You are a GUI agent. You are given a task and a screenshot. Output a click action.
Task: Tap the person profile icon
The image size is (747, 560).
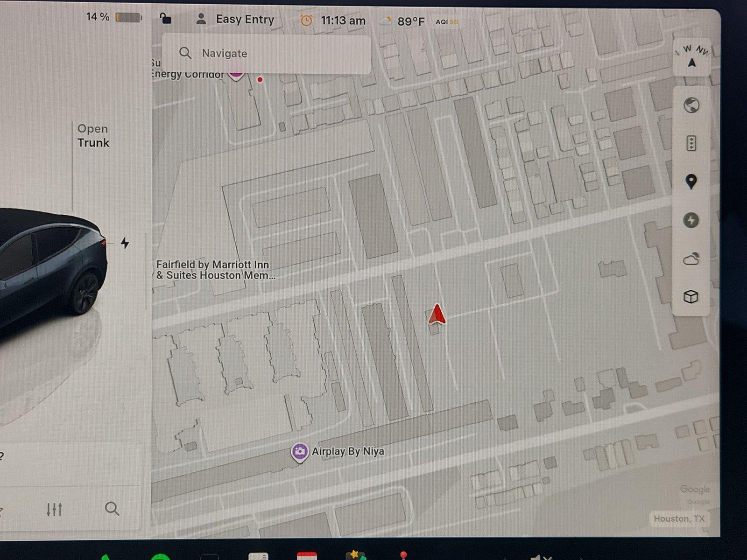coord(201,19)
